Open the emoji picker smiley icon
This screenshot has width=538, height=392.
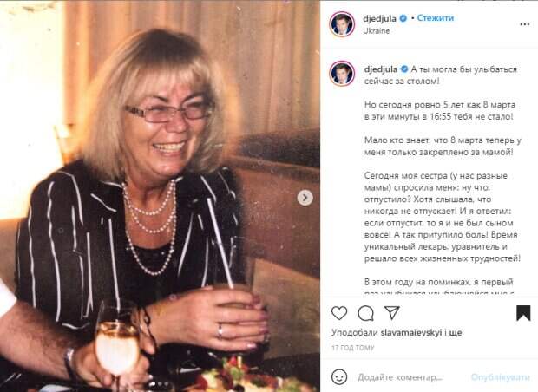coord(339,377)
